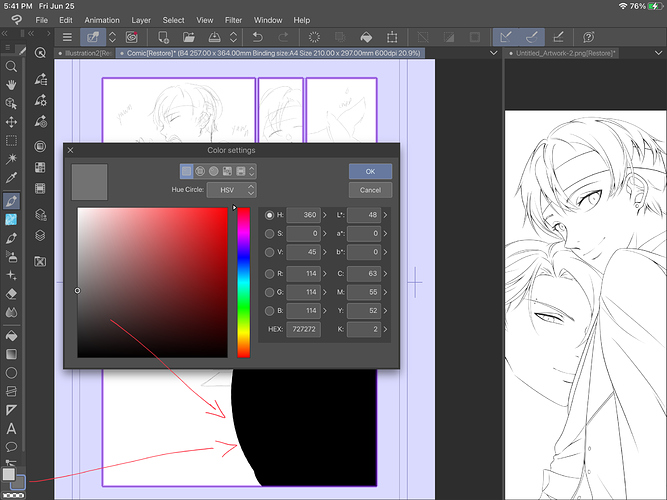The height and width of the screenshot is (500, 667).
Task: Click the HEX value input field
Action: pyautogui.click(x=303, y=329)
